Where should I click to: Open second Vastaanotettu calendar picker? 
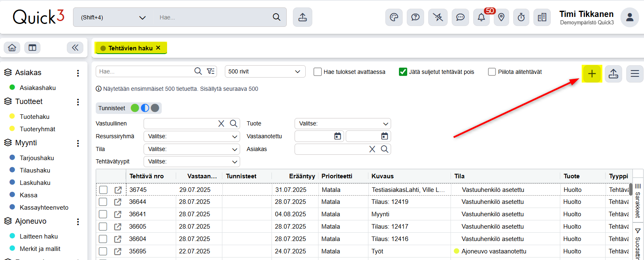(385, 136)
